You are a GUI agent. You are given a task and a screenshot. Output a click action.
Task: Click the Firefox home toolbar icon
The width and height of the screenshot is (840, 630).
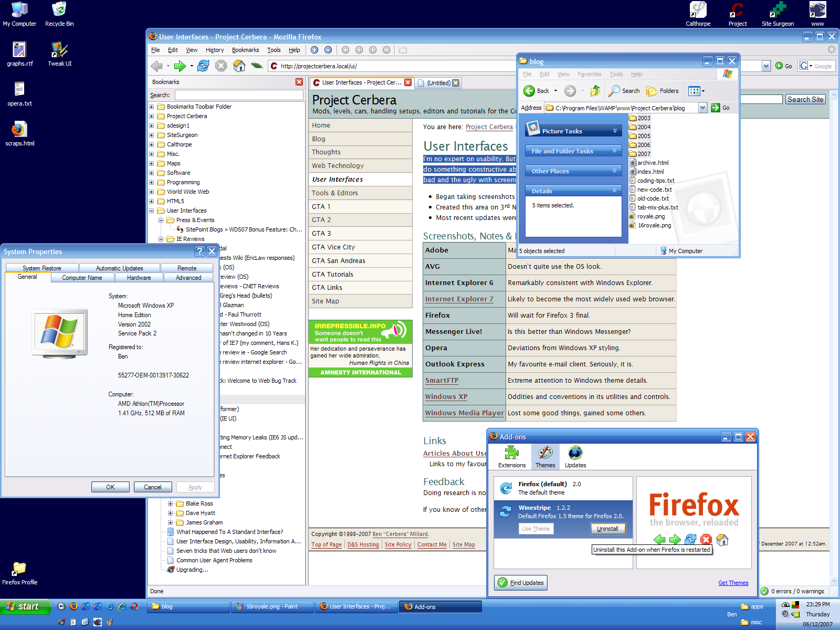click(239, 66)
